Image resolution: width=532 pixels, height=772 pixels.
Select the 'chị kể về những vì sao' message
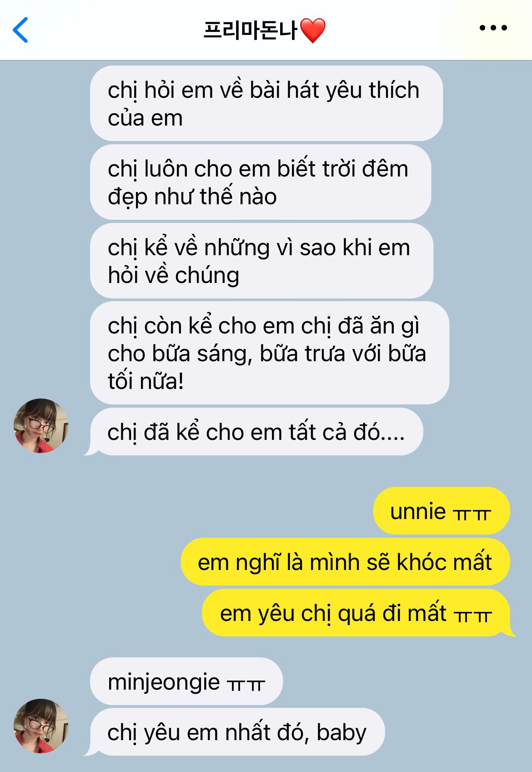pyautogui.click(x=261, y=261)
